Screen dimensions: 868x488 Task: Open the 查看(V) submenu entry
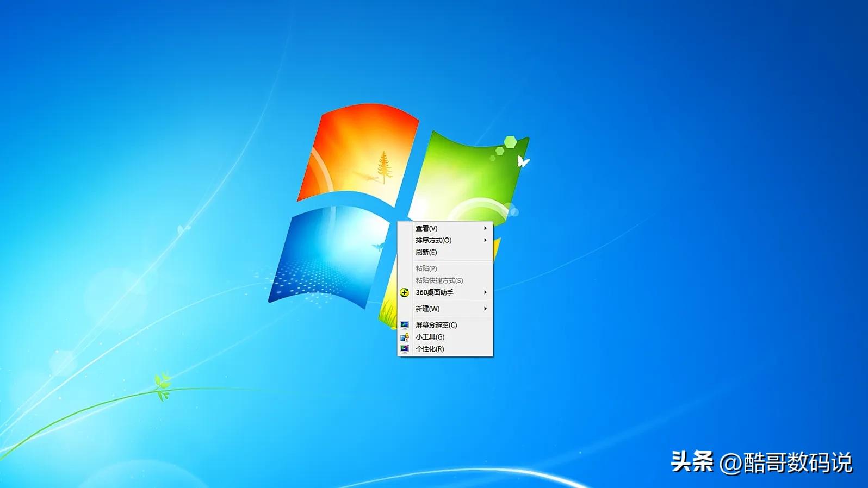point(445,228)
